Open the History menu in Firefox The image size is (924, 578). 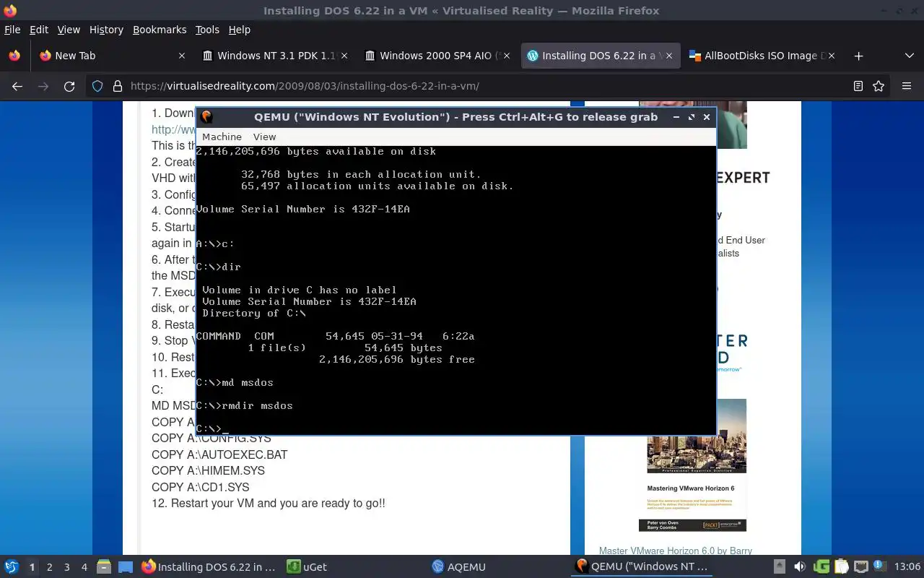106,30
